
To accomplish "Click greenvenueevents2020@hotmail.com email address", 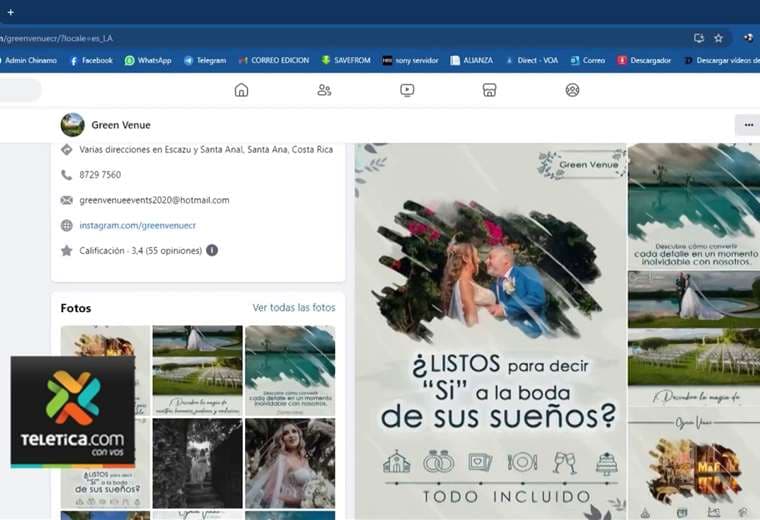I will tap(154, 200).
